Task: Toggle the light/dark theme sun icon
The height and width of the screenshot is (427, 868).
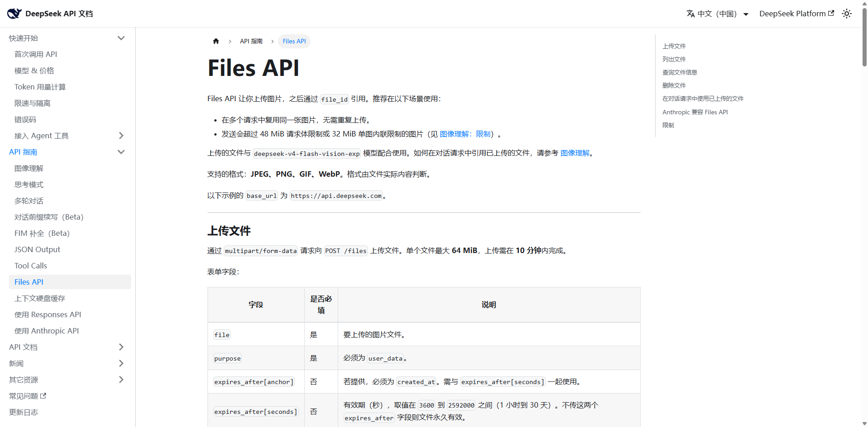Action: coord(847,14)
